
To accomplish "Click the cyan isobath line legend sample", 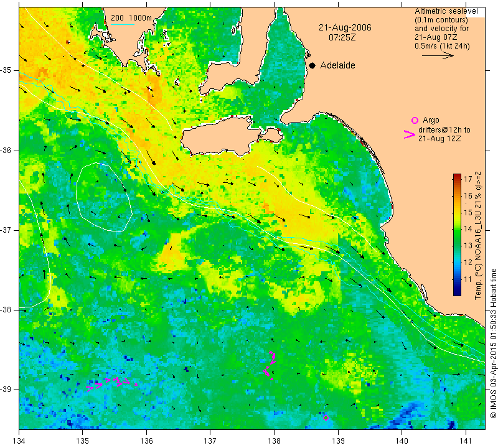I will 123,24.
